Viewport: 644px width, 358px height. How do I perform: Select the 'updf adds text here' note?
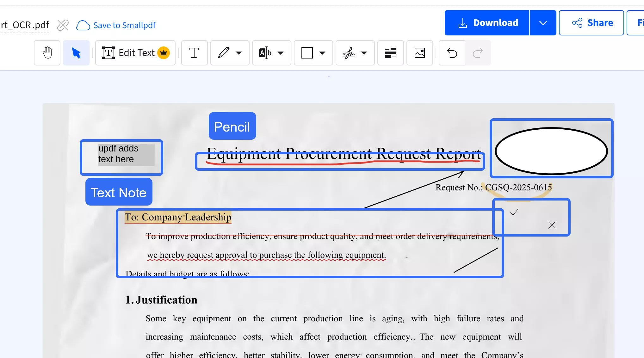click(x=126, y=155)
